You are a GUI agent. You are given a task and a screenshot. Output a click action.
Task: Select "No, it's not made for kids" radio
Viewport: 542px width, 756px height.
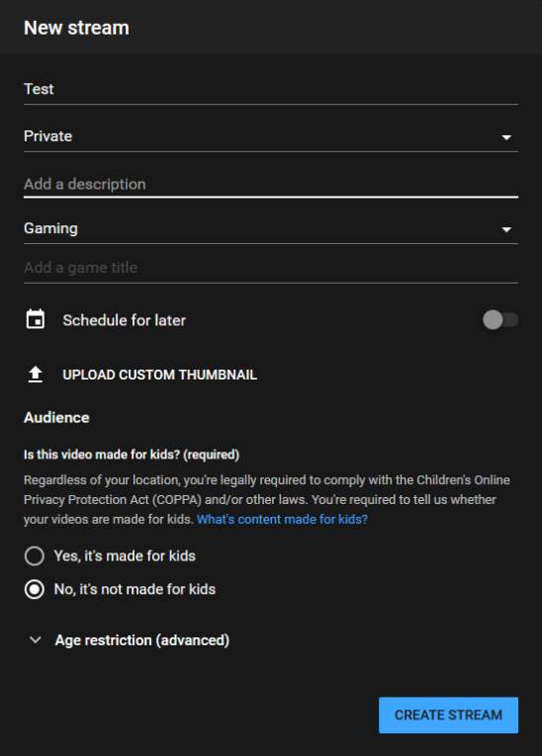tap(35, 589)
